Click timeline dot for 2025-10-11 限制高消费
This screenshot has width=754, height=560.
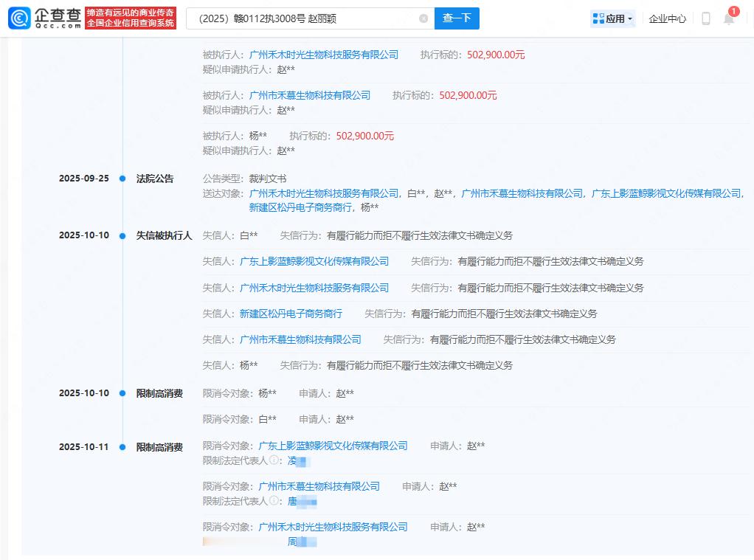pos(122,447)
